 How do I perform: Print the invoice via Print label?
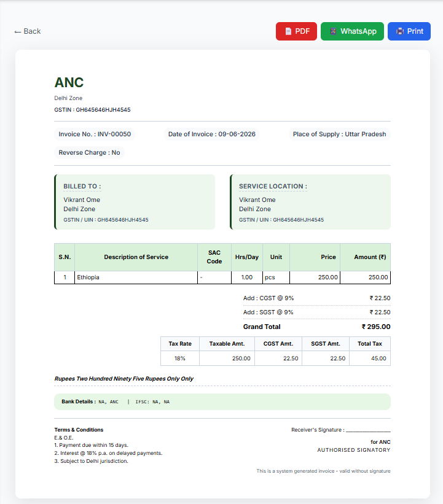[x=415, y=31]
